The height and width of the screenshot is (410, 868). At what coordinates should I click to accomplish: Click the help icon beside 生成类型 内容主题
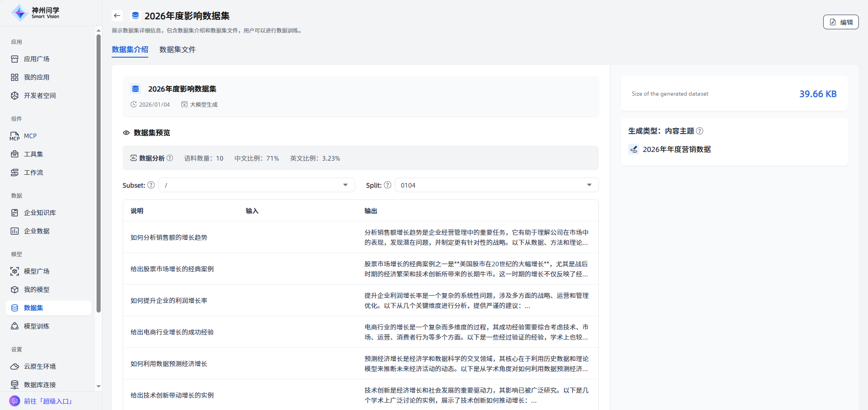tap(700, 131)
